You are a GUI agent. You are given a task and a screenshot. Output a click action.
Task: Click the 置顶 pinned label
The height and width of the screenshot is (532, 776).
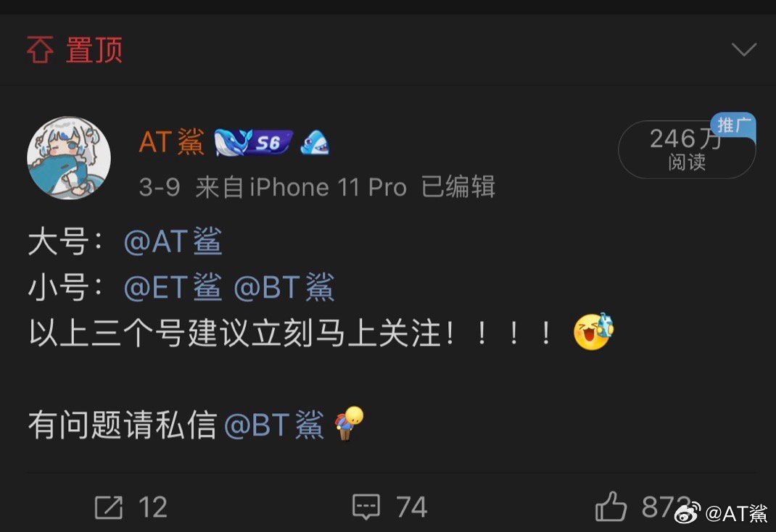[x=94, y=49]
